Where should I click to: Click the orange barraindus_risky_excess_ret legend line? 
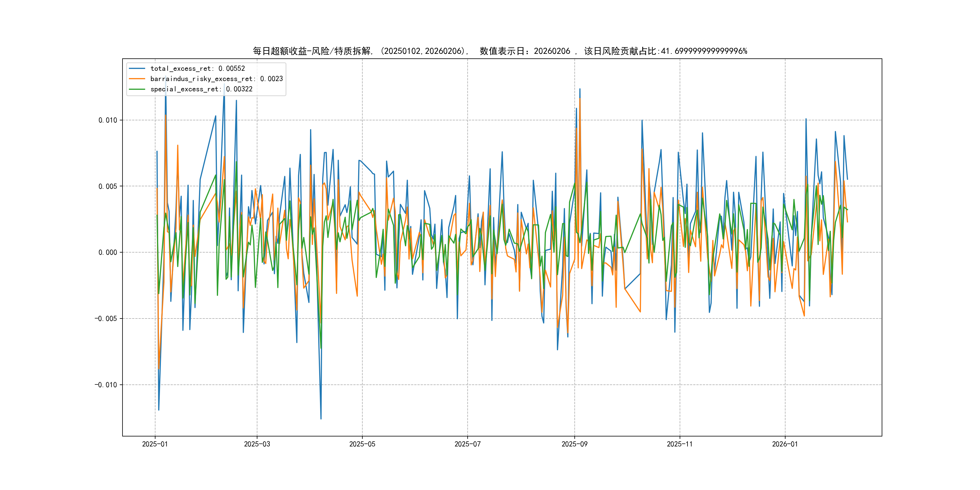137,79
